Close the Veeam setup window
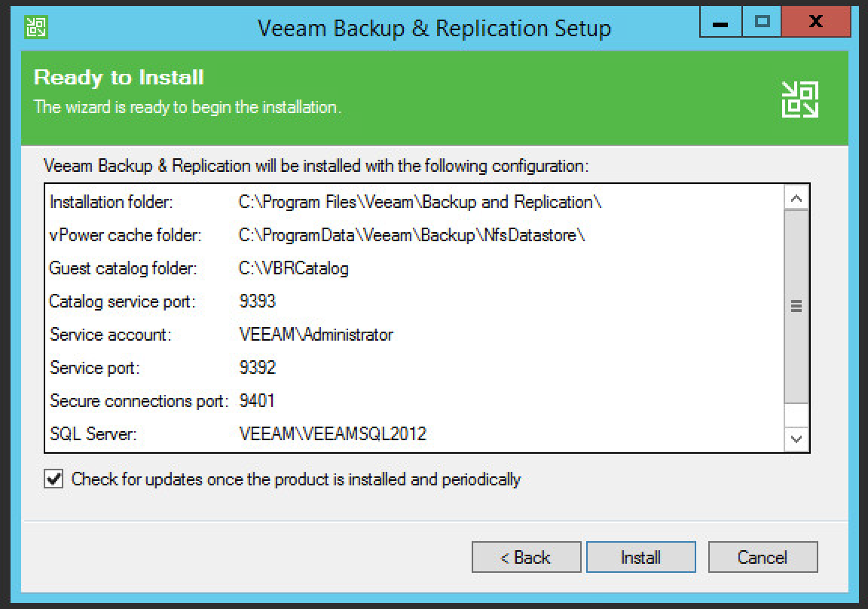Image resolution: width=868 pixels, height=609 pixels. tap(814, 23)
